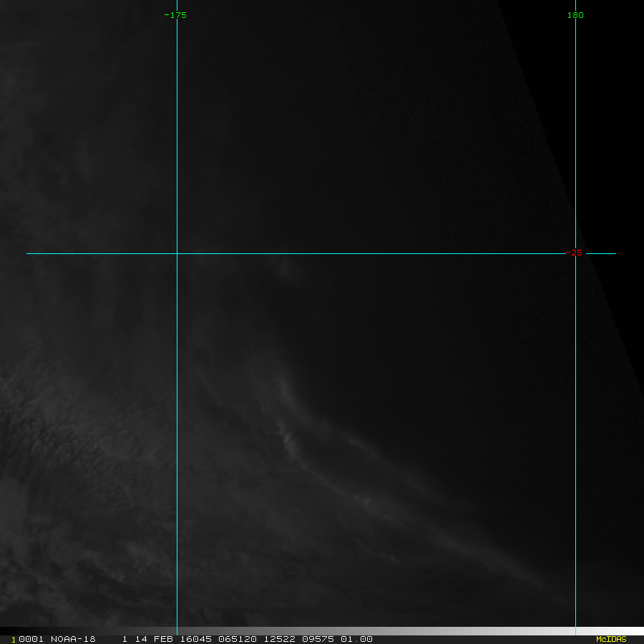Click the -175 longitude label

point(175,15)
